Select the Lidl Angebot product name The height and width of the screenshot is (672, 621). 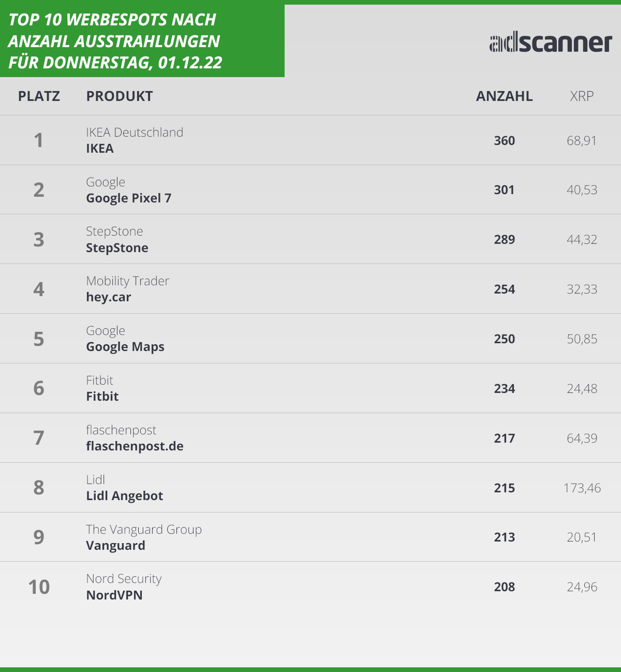pyautogui.click(x=124, y=496)
